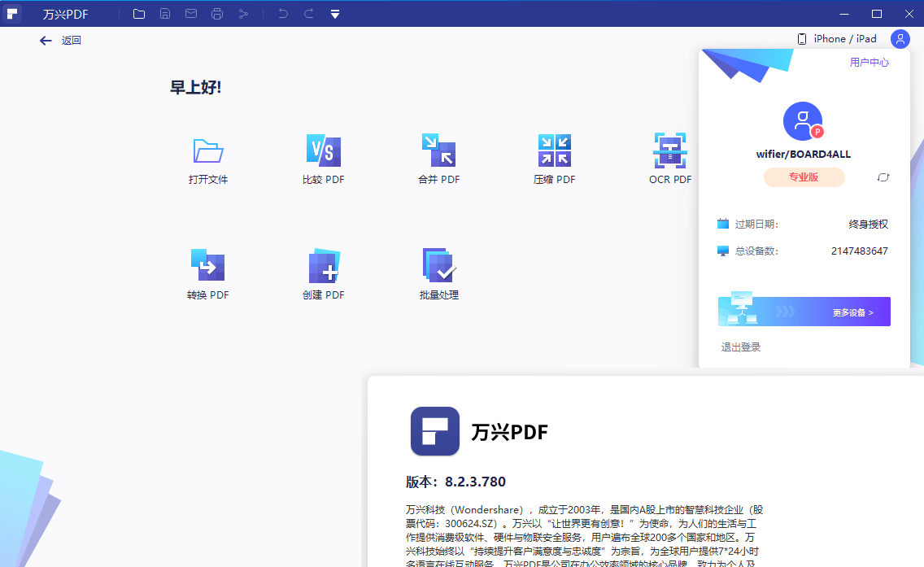Open the 比较PDF tool
Viewport: 924px width, 567px height.
click(323, 157)
